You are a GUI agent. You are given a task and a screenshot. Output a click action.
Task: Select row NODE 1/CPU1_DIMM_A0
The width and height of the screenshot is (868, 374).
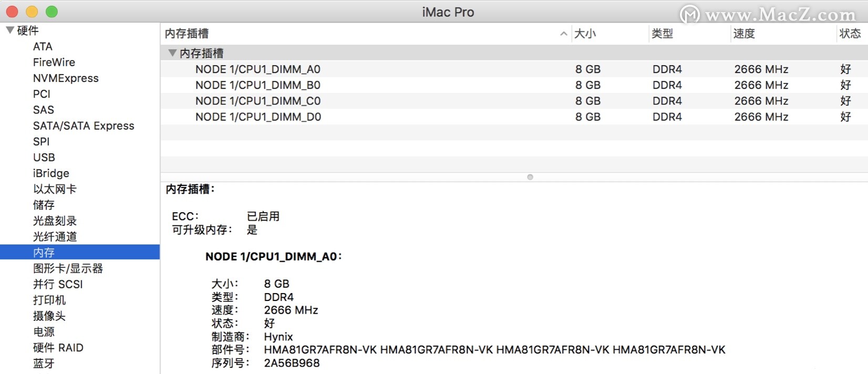tap(514, 69)
